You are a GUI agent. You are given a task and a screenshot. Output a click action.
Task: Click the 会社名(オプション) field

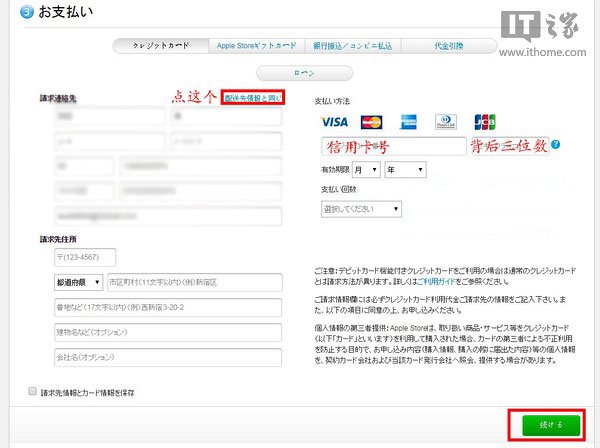coord(168,357)
